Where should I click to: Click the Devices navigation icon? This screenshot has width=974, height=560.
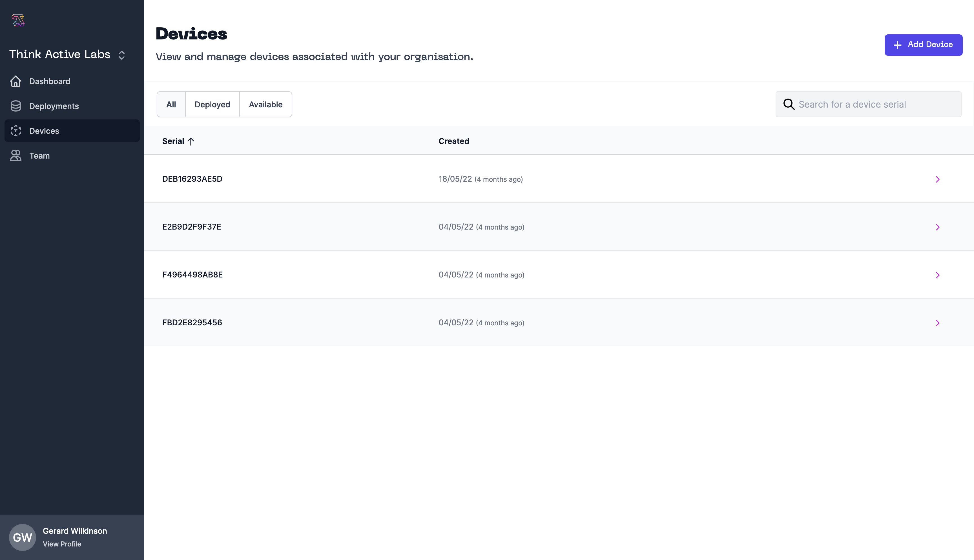16,130
